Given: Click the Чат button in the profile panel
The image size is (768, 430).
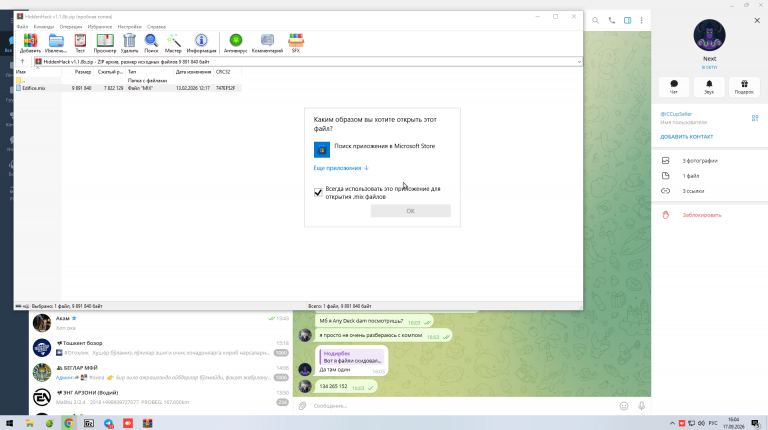Looking at the screenshot, I should pos(674,87).
